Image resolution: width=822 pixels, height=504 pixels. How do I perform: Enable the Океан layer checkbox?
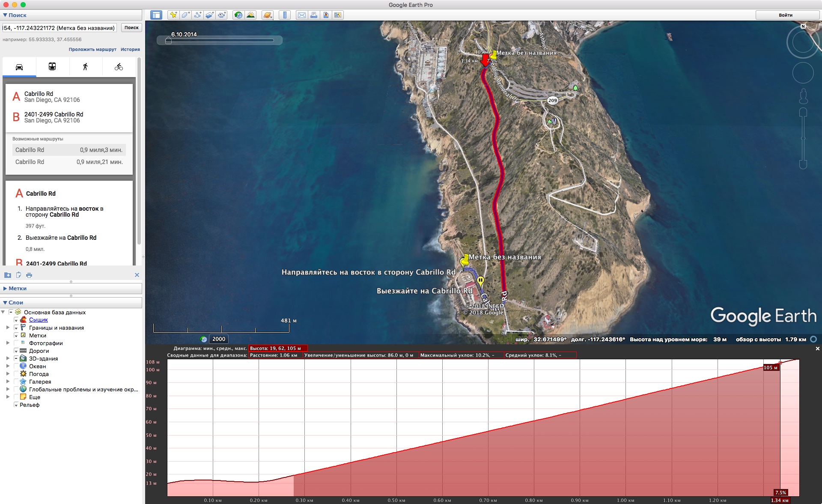coord(16,366)
